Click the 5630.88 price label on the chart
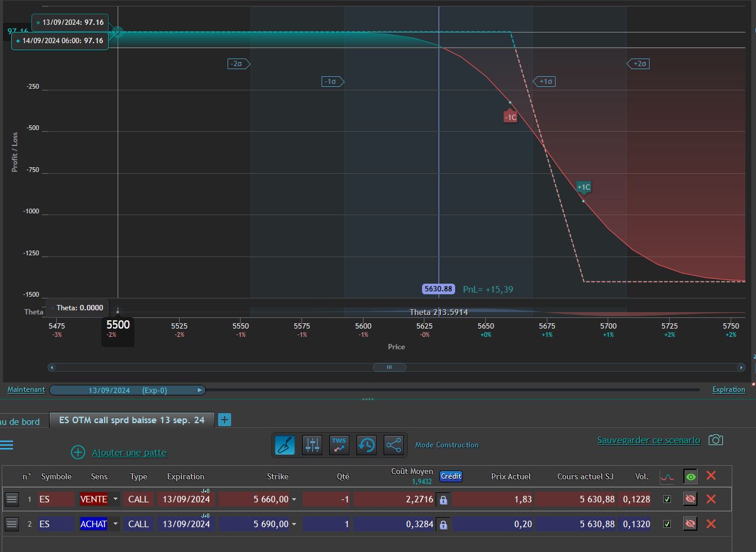The height and width of the screenshot is (552, 756). (x=438, y=289)
